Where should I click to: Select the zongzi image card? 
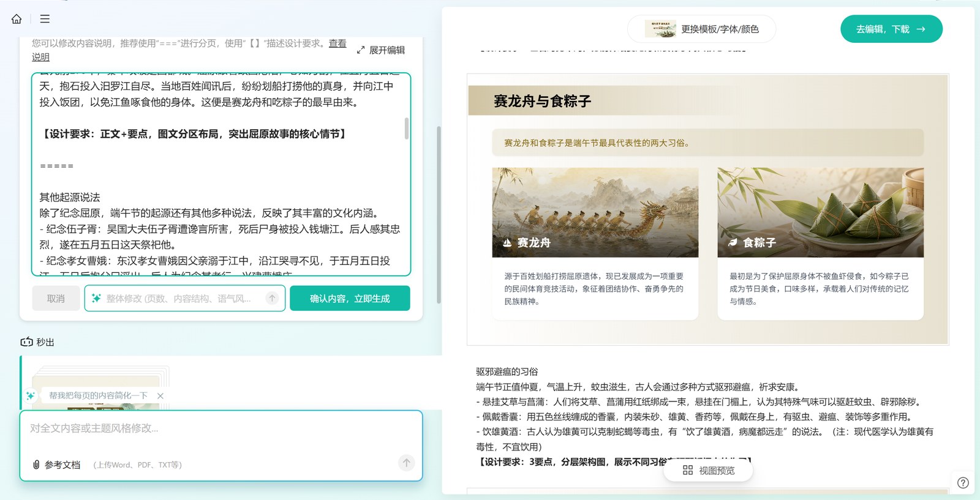820,212
